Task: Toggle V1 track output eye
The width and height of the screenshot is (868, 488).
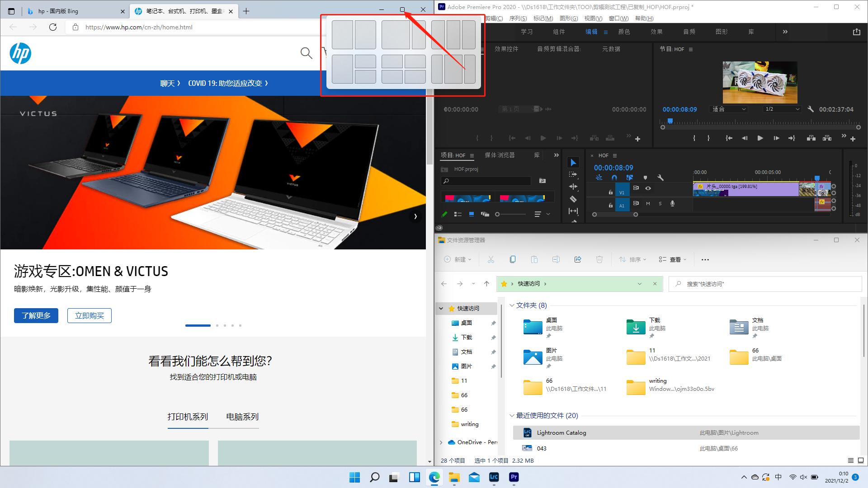Action: point(648,188)
